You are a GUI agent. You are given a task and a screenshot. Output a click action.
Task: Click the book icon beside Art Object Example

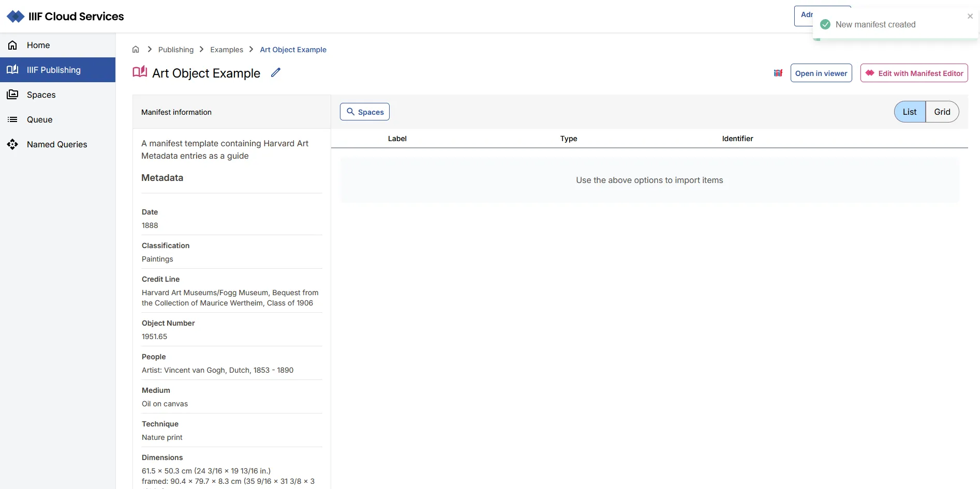click(x=139, y=72)
